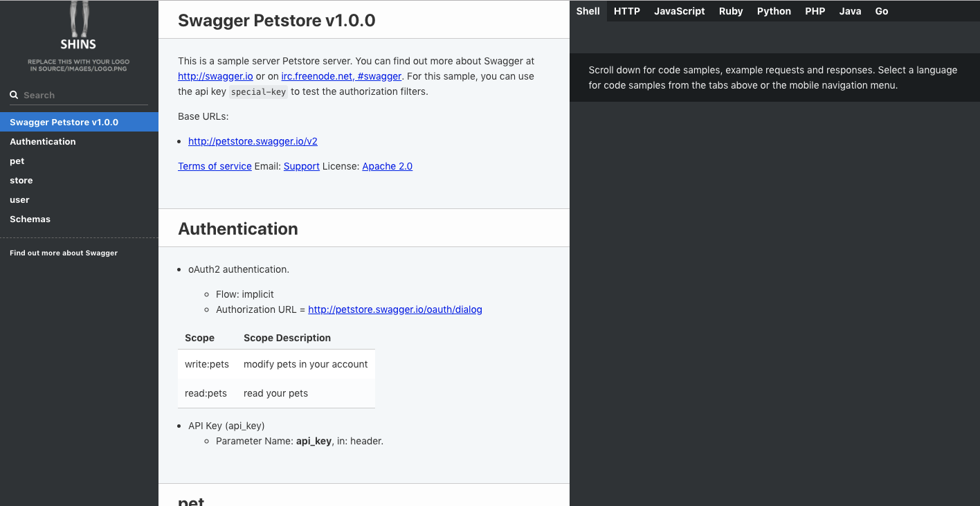Image resolution: width=980 pixels, height=506 pixels.
Task: Visit base URL petstore.swagger.io/v2
Action: 253,141
